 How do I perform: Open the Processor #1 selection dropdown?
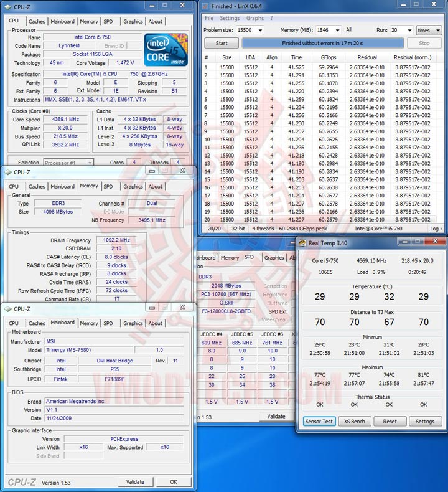68,163
